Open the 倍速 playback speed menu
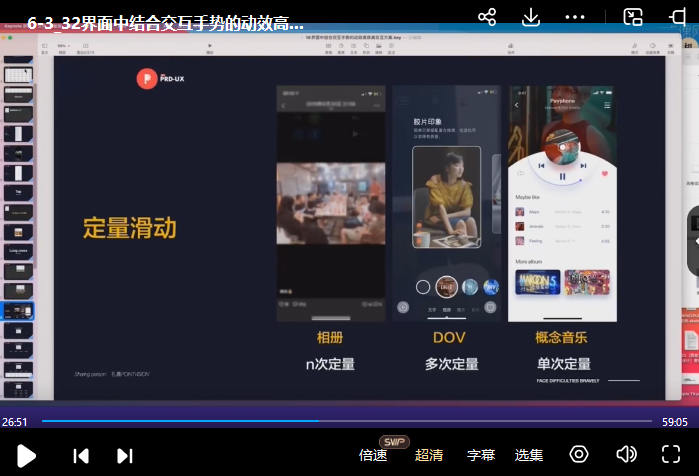699x476 pixels. [x=373, y=455]
